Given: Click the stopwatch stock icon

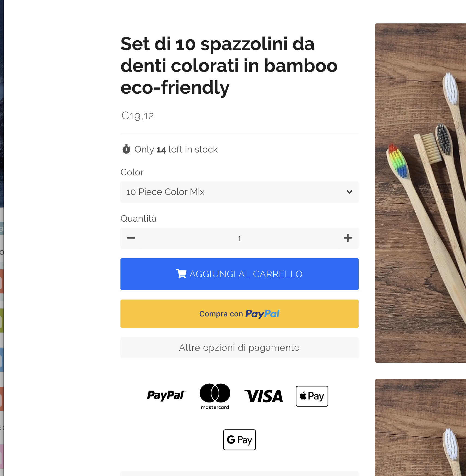Looking at the screenshot, I should tap(126, 149).
